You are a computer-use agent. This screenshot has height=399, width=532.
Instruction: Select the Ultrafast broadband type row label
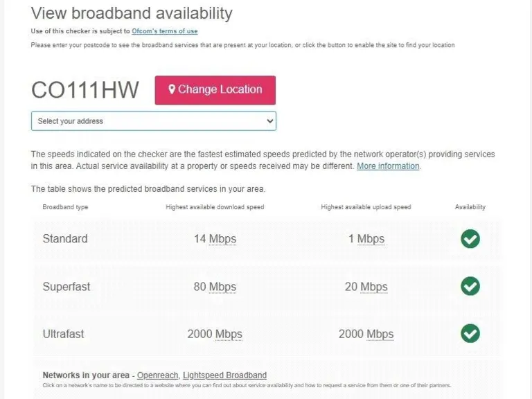63,334
